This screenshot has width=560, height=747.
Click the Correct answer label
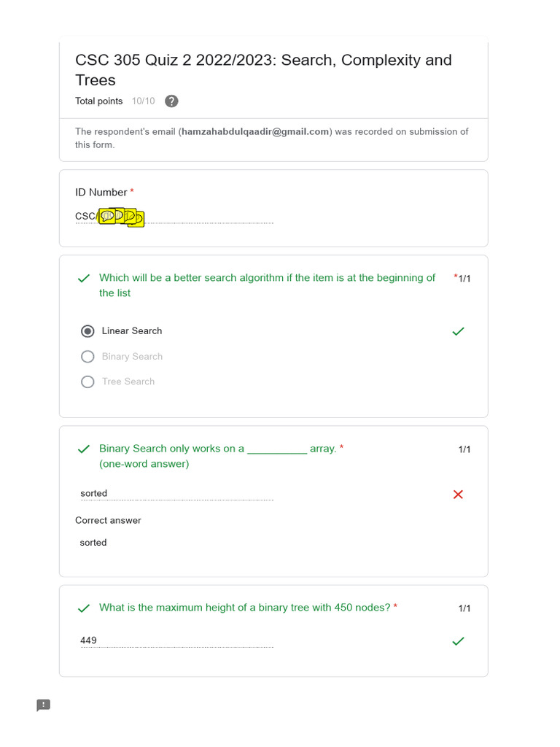pos(108,520)
